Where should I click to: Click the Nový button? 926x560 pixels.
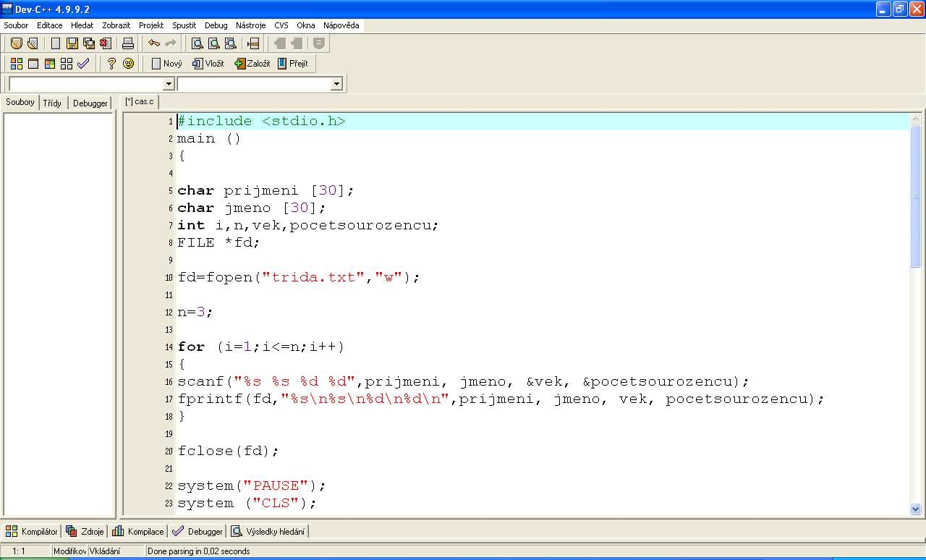point(166,64)
